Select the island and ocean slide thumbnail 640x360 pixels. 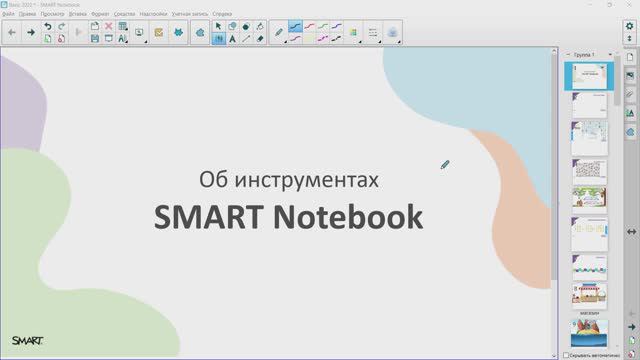coord(589,333)
